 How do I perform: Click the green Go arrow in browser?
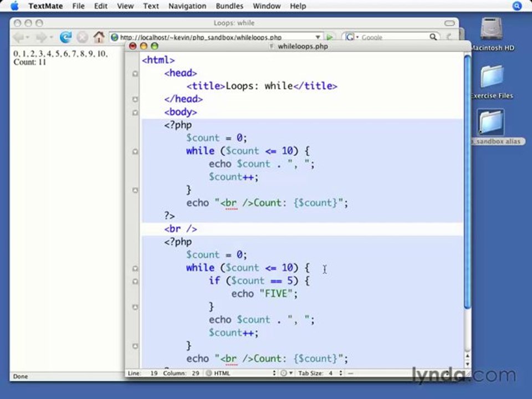(329, 37)
